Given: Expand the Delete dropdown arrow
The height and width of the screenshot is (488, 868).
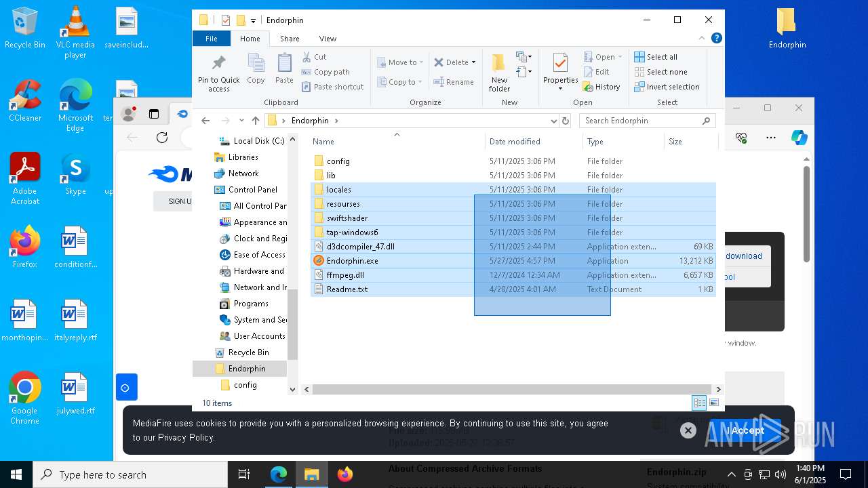Looking at the screenshot, I should click(473, 62).
